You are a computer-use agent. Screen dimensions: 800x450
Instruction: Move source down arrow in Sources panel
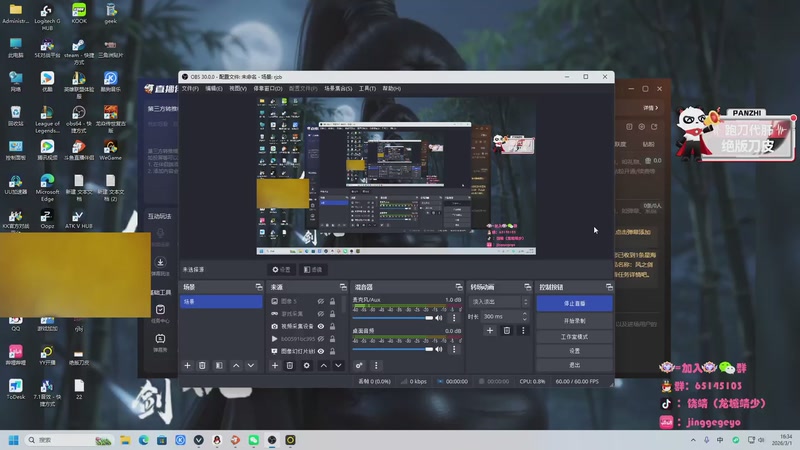click(x=338, y=365)
